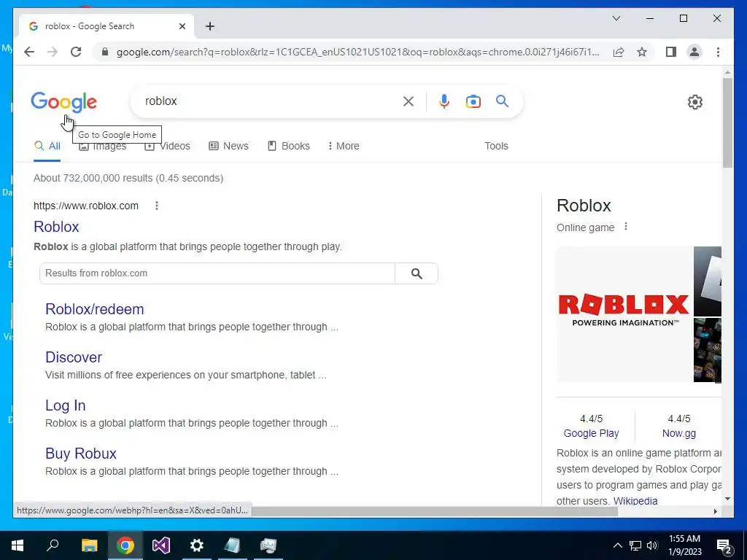Bookmark this page with star icon

pyautogui.click(x=642, y=52)
